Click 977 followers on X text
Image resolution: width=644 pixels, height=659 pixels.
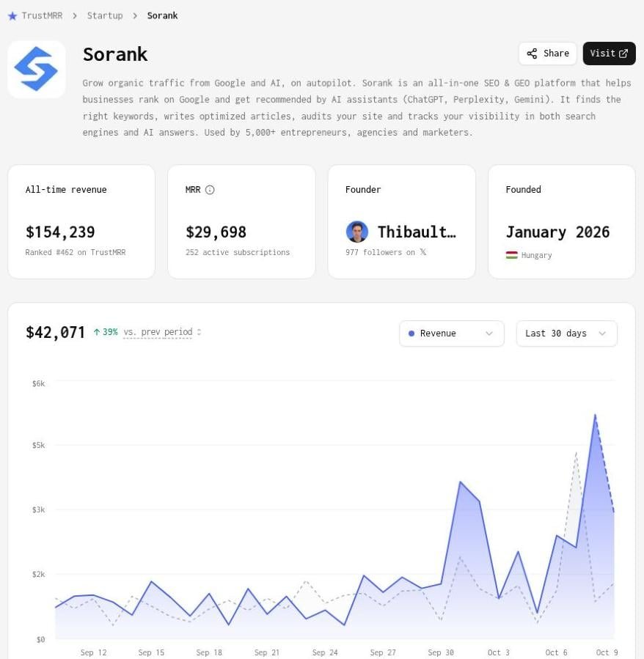point(386,252)
